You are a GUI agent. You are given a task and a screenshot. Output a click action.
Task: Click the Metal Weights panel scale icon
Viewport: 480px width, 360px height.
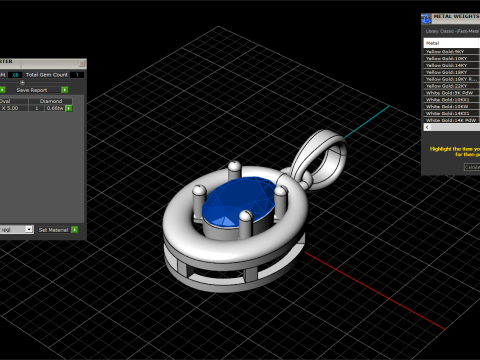coord(426,19)
